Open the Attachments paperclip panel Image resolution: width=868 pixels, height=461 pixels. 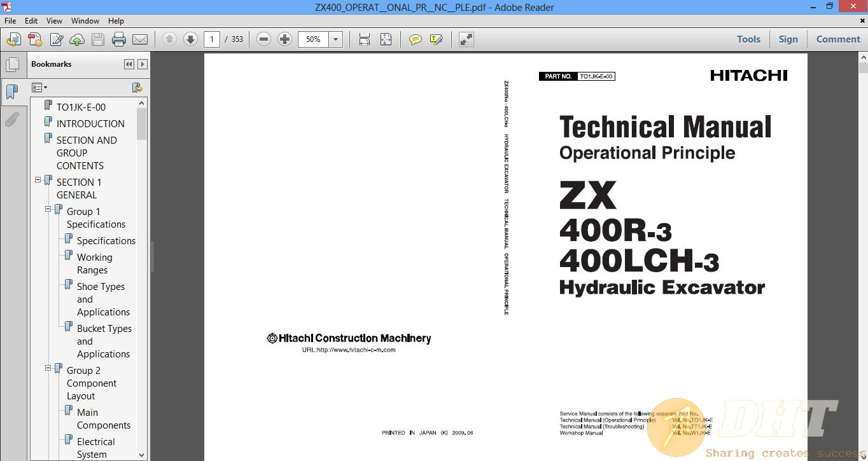click(x=12, y=119)
